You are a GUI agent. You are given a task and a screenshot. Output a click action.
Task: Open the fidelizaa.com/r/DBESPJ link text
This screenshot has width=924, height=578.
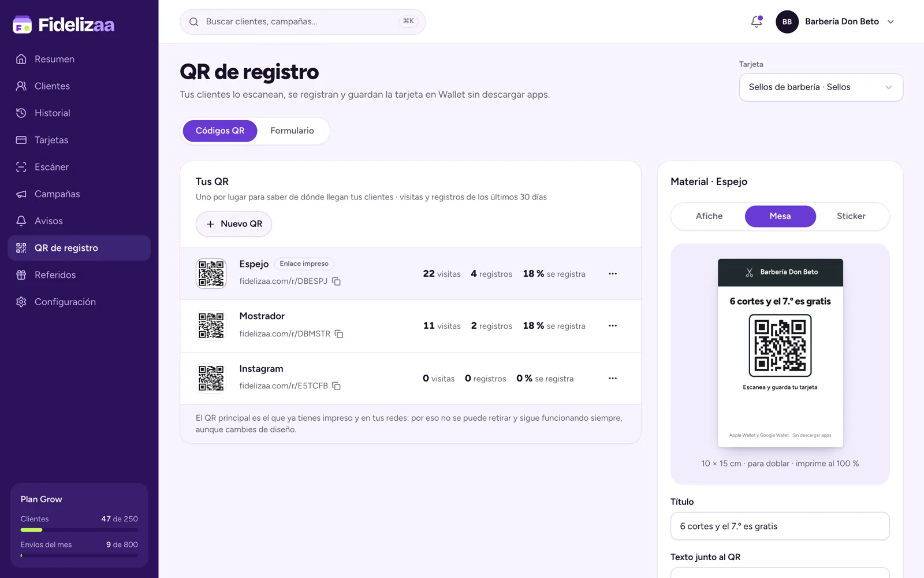click(x=283, y=281)
